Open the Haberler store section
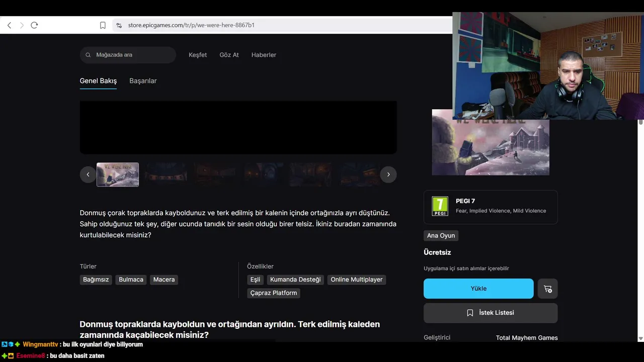Image resolution: width=644 pixels, height=362 pixels. tap(264, 55)
